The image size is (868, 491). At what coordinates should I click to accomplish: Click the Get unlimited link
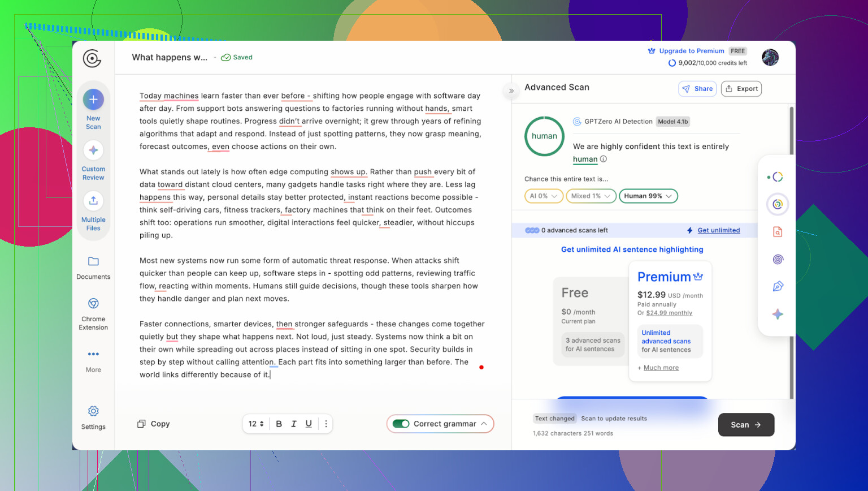pos(718,230)
